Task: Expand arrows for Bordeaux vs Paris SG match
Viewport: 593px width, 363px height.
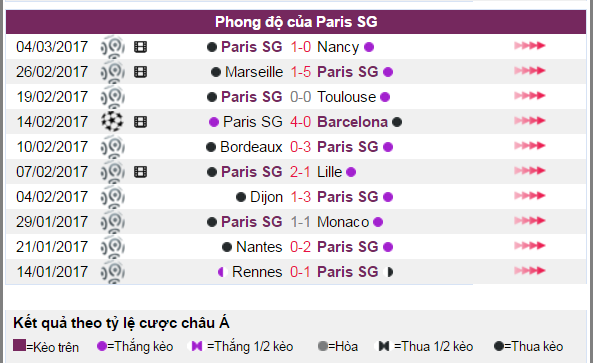Action: pos(529,146)
